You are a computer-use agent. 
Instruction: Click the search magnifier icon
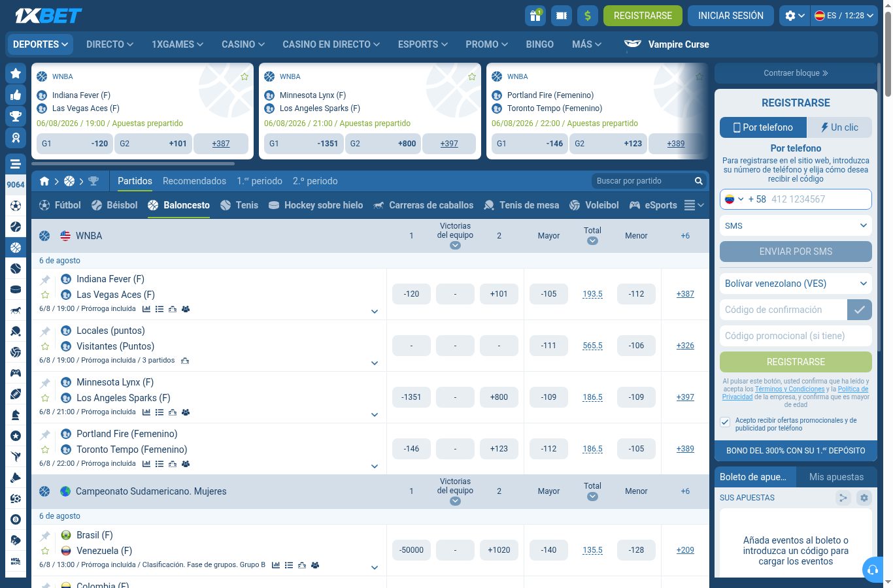click(x=699, y=181)
